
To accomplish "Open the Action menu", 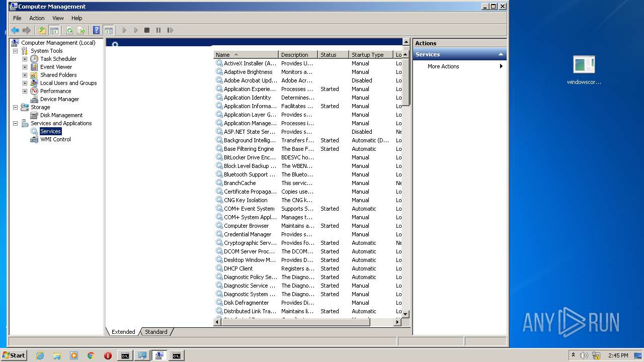I will [x=37, y=18].
